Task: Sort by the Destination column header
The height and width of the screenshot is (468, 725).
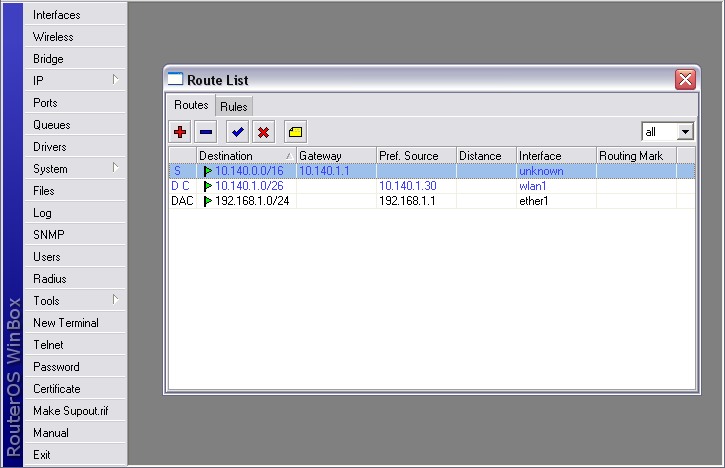Action: click(x=240, y=156)
